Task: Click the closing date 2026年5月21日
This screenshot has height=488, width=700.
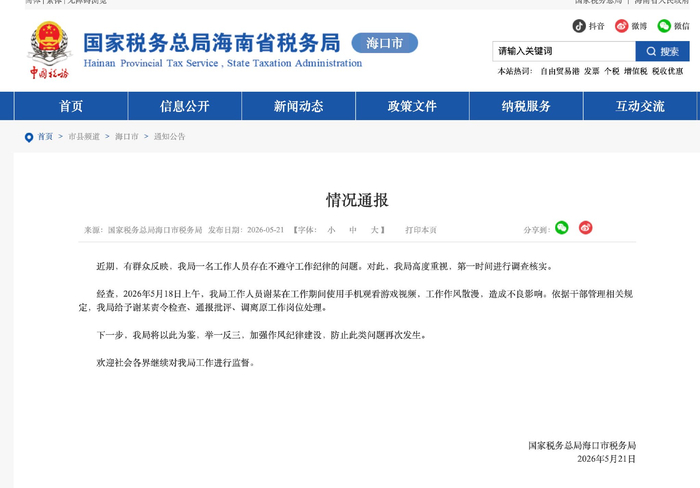Action: [x=606, y=459]
